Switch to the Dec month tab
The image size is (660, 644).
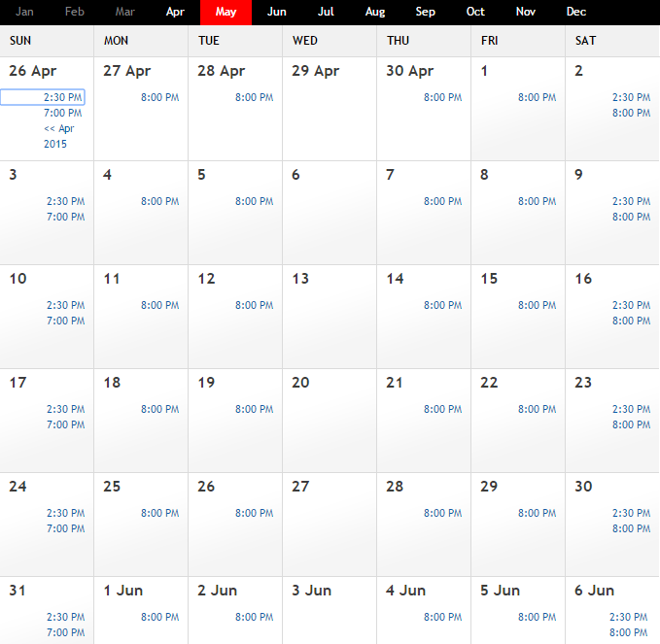point(576,12)
